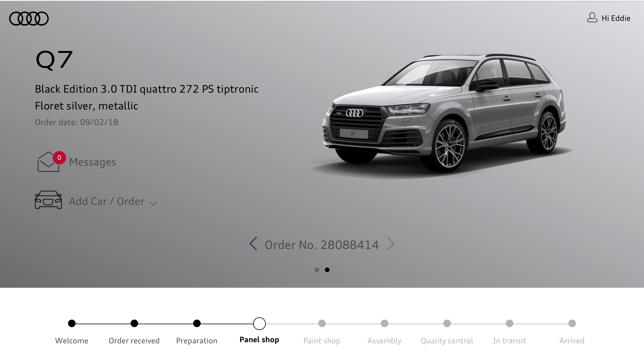Viewport: 644px width, 361px height.
Task: Click the Arrived step dot
Action: click(572, 323)
